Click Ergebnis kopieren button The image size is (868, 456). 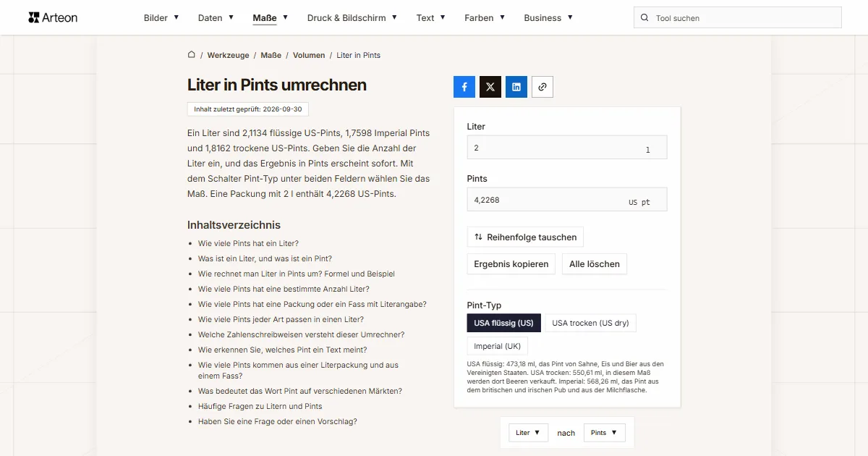tap(511, 264)
